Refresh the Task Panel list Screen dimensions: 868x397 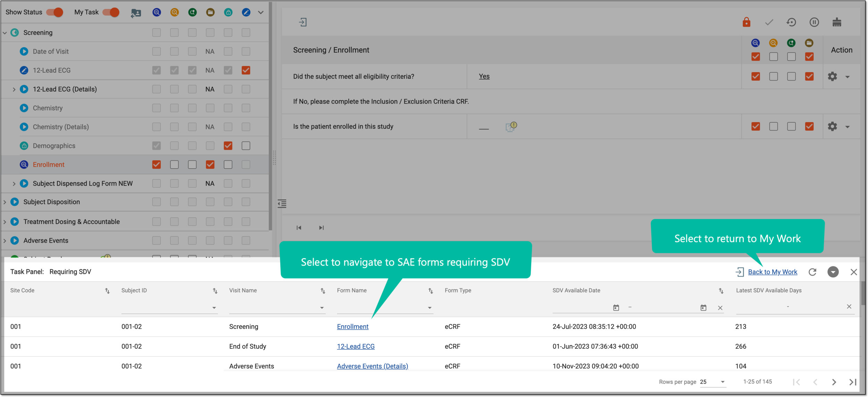[812, 272]
